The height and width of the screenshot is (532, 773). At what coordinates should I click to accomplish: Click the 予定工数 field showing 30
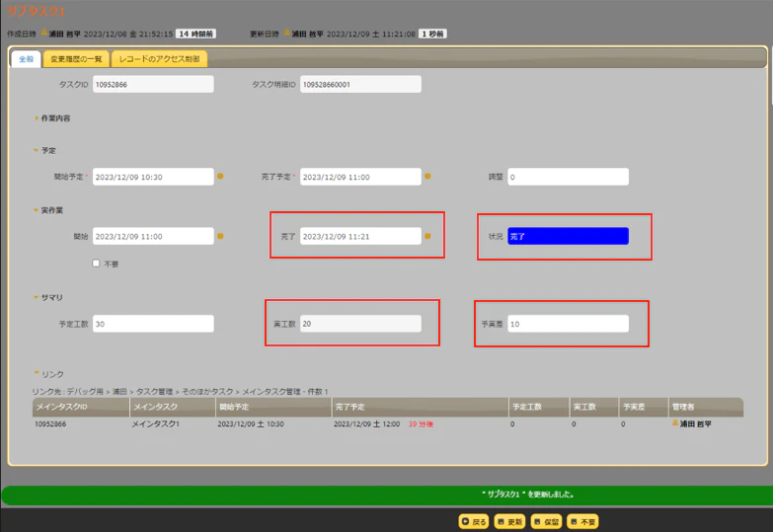click(153, 324)
